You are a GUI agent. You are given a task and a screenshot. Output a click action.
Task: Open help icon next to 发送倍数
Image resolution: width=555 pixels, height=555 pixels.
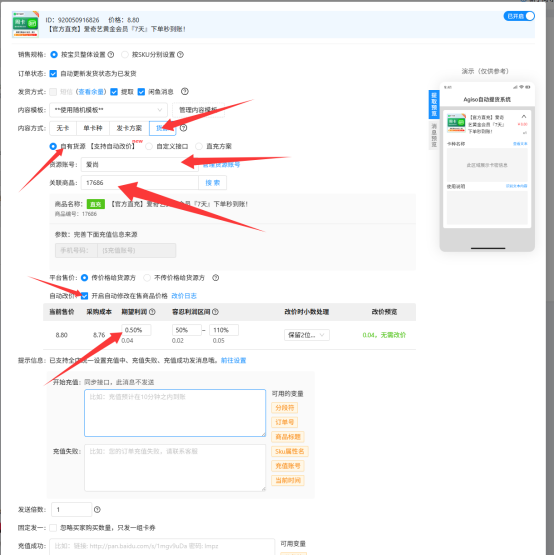click(x=97, y=510)
